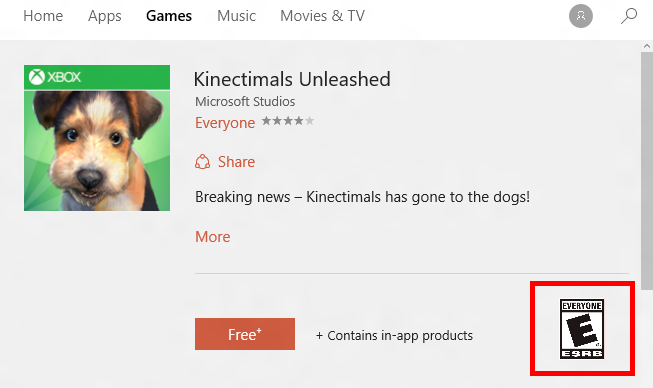Expand description with the More link
This screenshot has height=388, width=653.
click(x=213, y=236)
